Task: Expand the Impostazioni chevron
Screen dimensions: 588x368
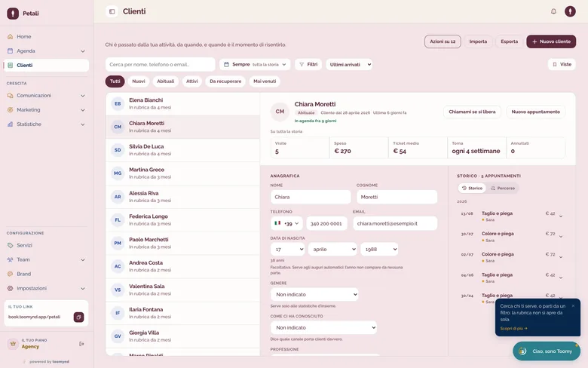Action: 82,289
